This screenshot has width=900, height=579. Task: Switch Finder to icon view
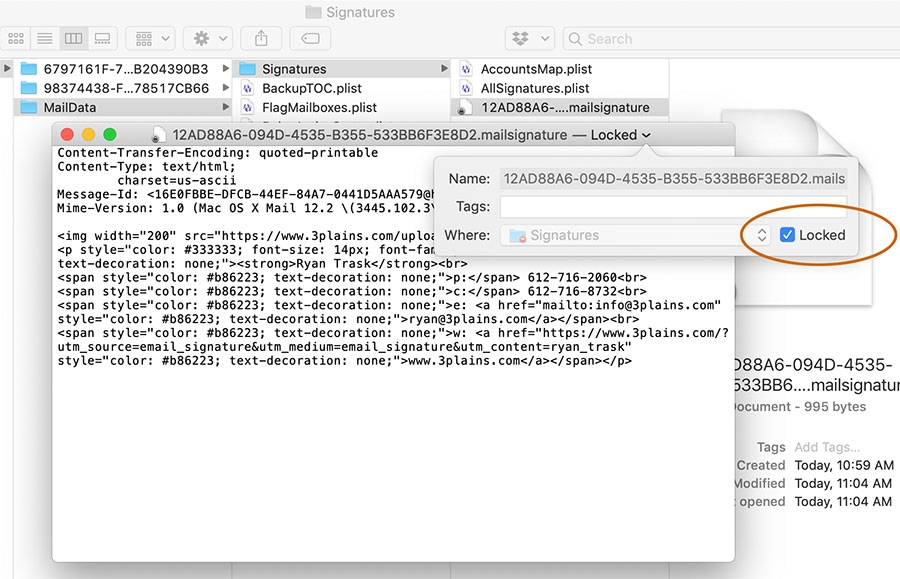pos(16,38)
